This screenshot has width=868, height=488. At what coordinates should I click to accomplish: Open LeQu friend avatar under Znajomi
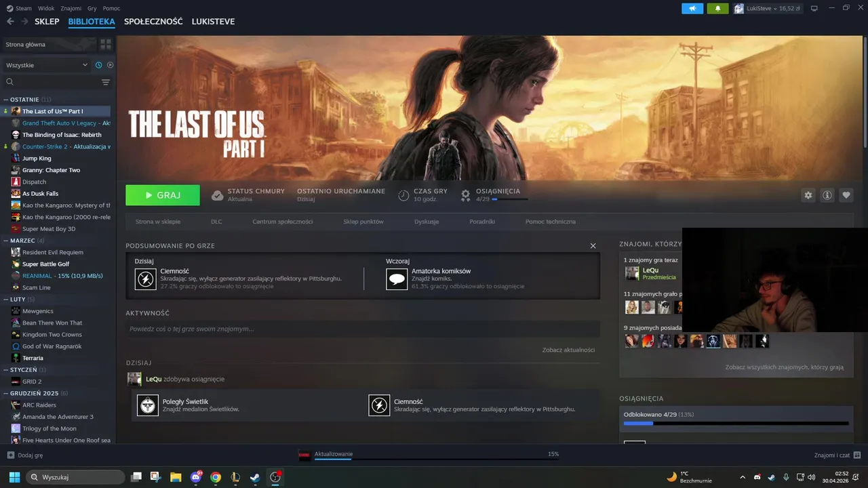tap(632, 273)
